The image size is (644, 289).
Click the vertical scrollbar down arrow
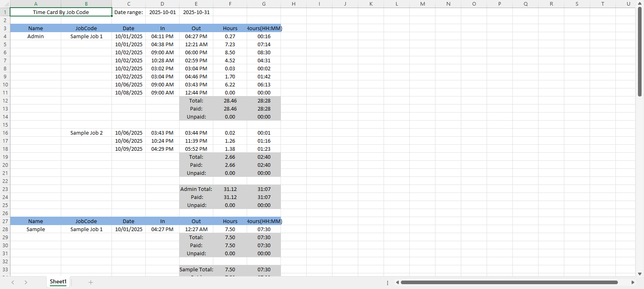pos(640,274)
